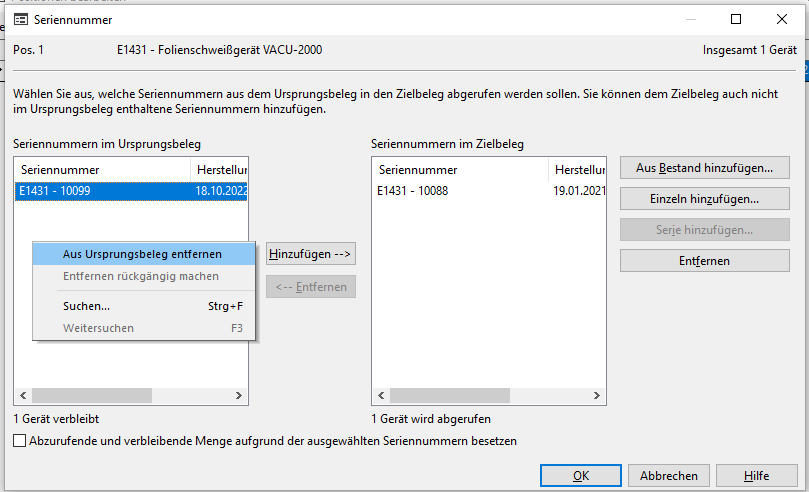809x492 pixels.
Task: Click right scroll arrow in Ursprungsbeleg list
Action: (x=240, y=396)
